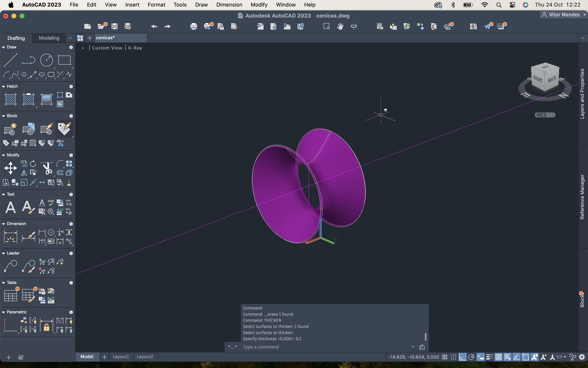Select the Multiline Text tool
This screenshot has width=588, height=368.
(x=11, y=207)
